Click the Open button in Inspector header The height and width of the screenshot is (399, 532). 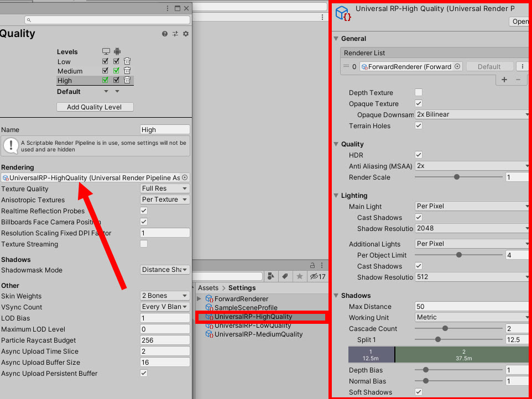520,22
